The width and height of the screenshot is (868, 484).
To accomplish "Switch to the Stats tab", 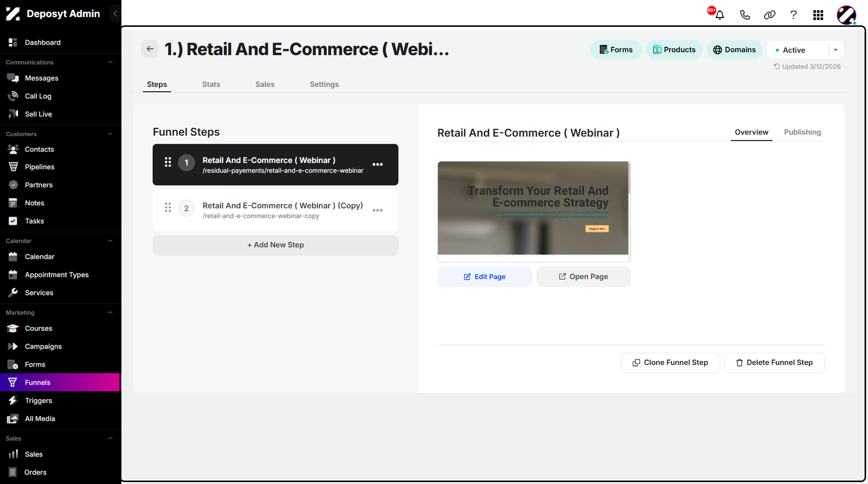I will 211,84.
